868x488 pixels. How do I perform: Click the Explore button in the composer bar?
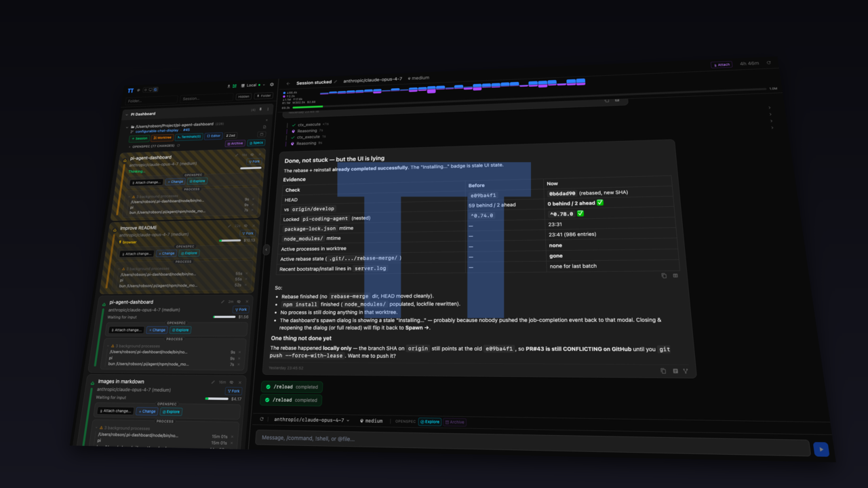[x=429, y=422]
